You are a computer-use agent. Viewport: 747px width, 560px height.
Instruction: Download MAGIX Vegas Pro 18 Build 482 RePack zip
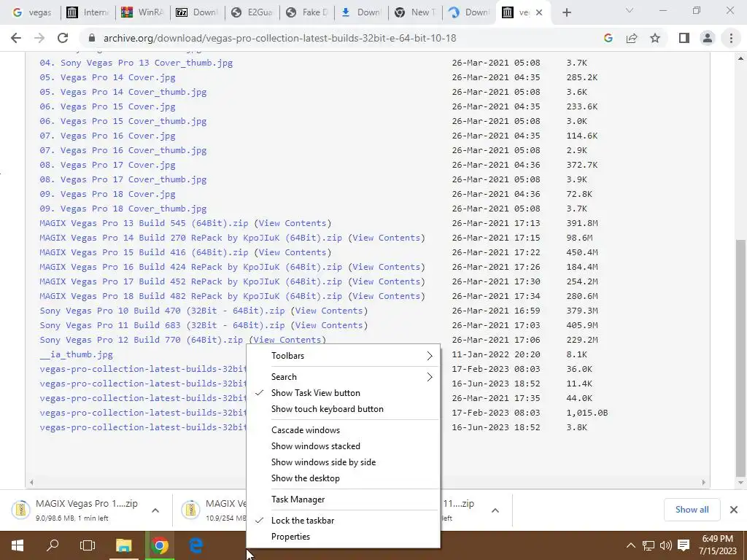pos(190,296)
